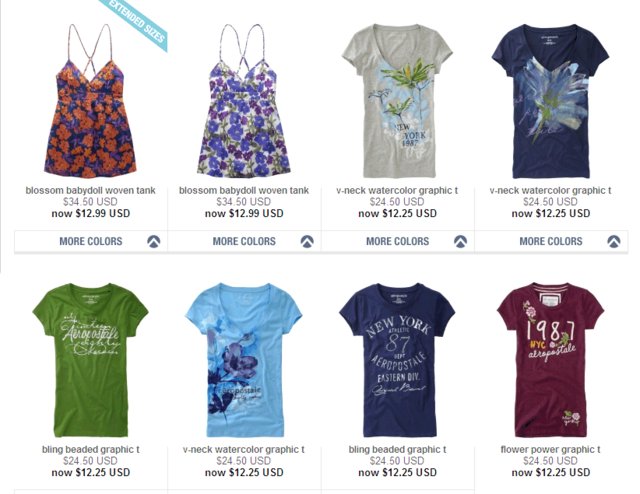Screen dimensions: 640x494
Task: Open More Colors for navy watercolor graphic t
Action: [551, 241]
